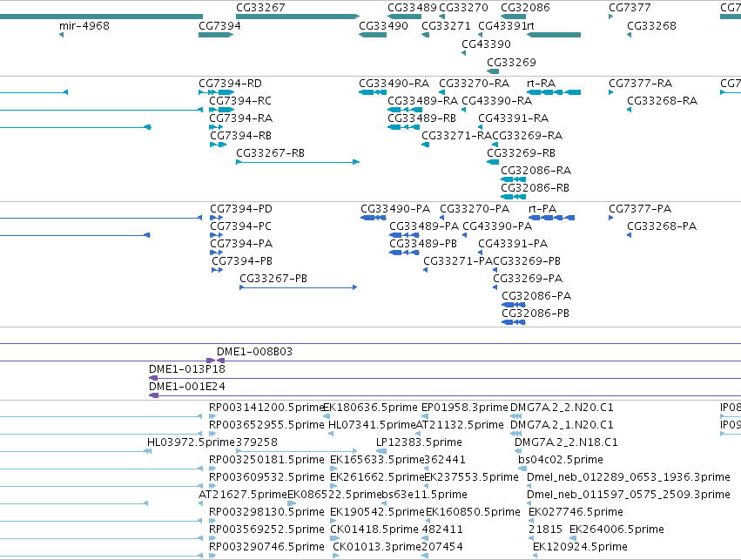741x560 pixels.
Task: Click the CG32086-PB protein label
Action: click(536, 314)
